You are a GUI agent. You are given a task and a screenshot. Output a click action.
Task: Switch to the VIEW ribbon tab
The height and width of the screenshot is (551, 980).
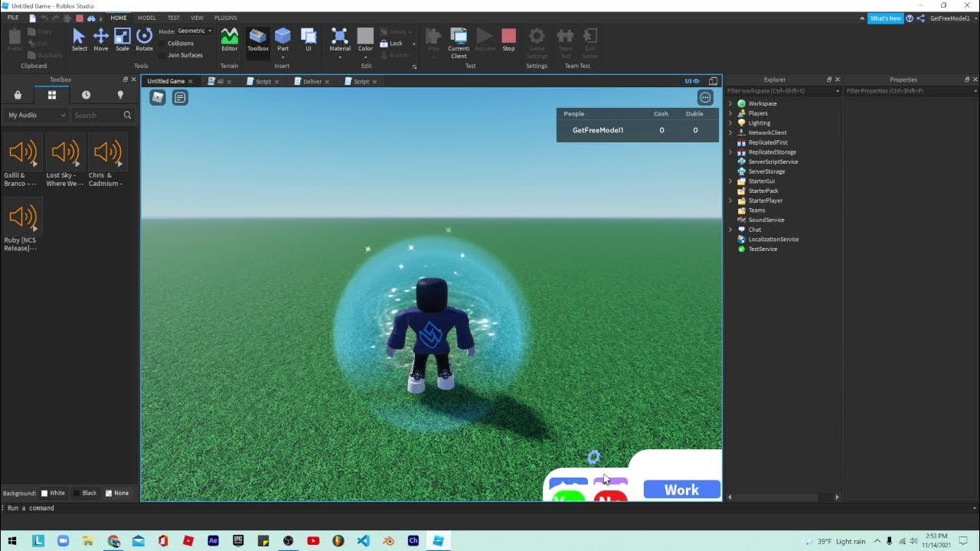197,18
